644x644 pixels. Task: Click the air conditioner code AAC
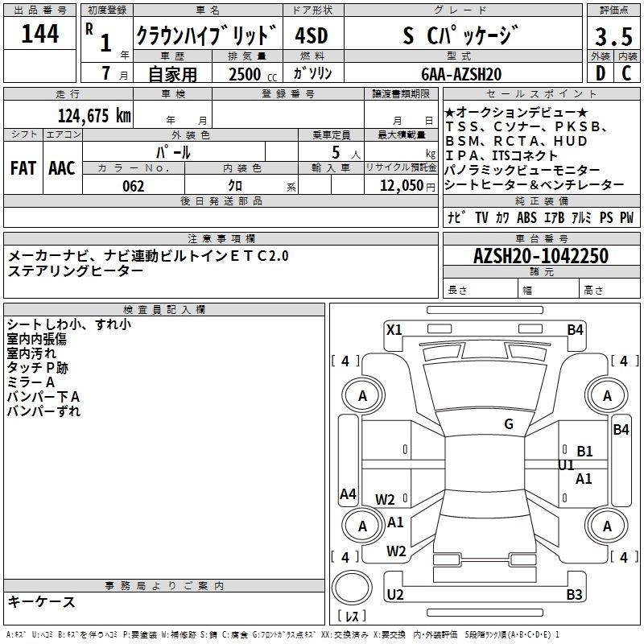click(x=62, y=168)
